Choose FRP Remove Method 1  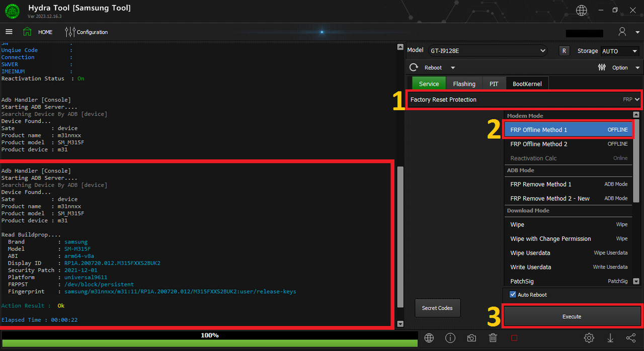(568, 184)
